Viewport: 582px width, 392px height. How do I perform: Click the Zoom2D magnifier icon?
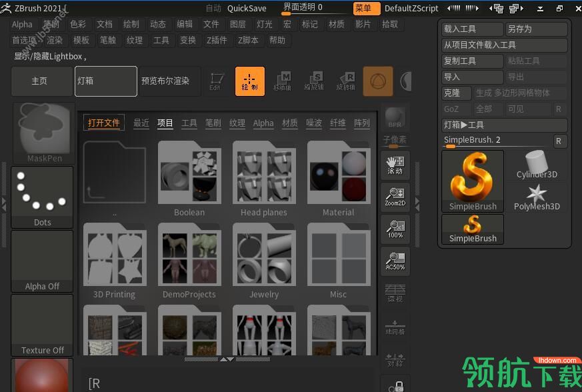(395, 197)
